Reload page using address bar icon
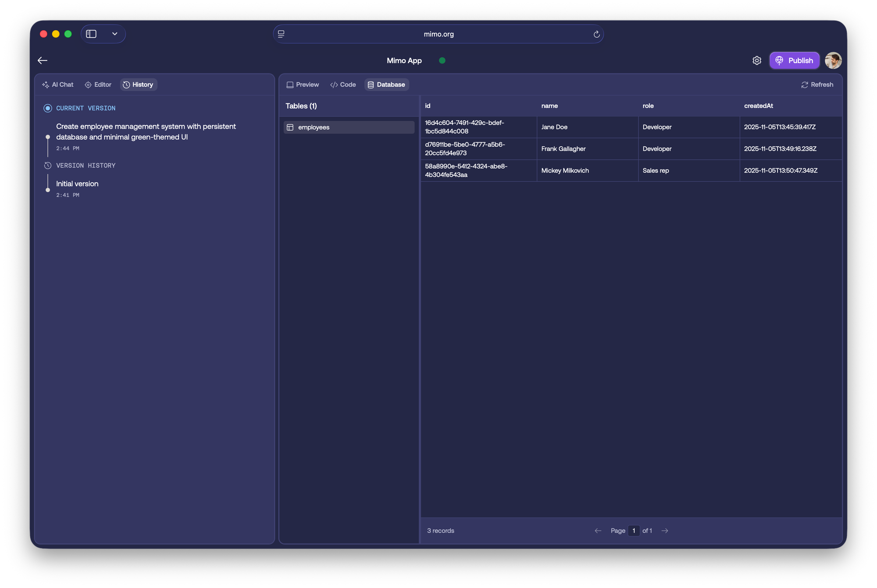 tap(596, 34)
